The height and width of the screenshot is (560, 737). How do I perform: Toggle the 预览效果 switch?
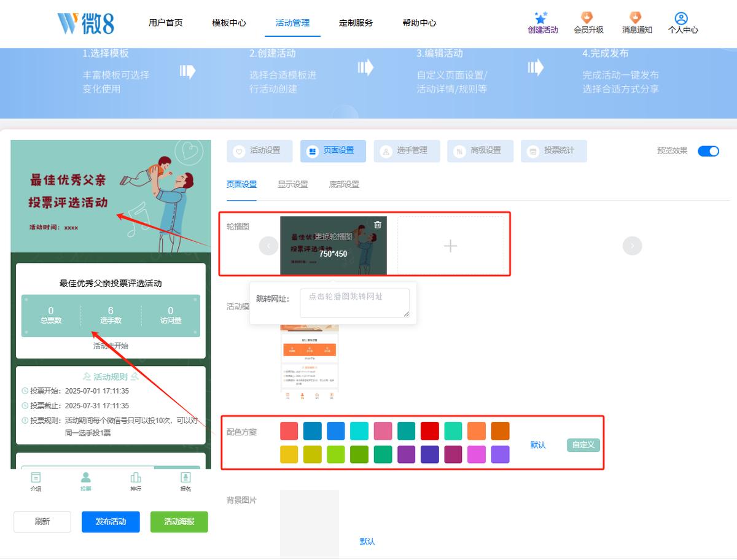coord(708,151)
